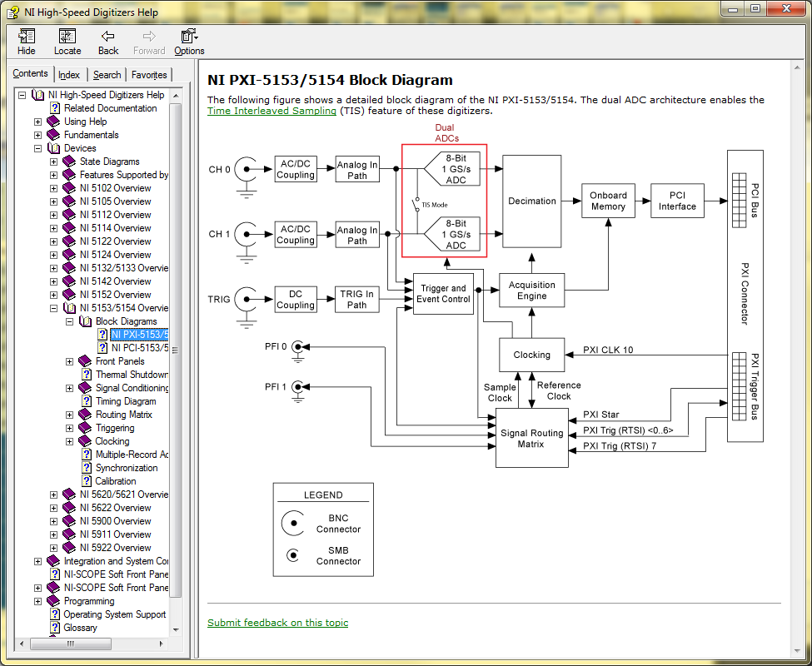Click the Back arrow icon
Image resolution: width=812 pixels, height=666 pixels.
[x=108, y=37]
